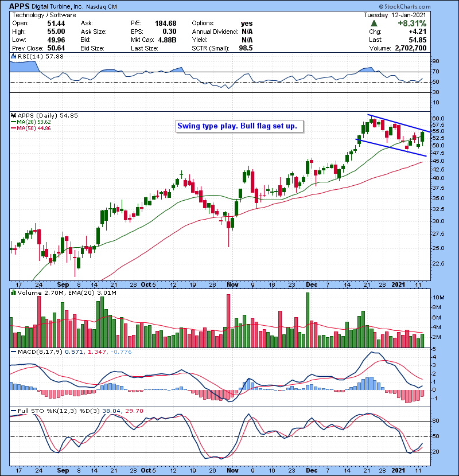Image resolution: width=459 pixels, height=476 pixels.
Task: Click the MACD histogram value -0.776
Action: (121, 352)
